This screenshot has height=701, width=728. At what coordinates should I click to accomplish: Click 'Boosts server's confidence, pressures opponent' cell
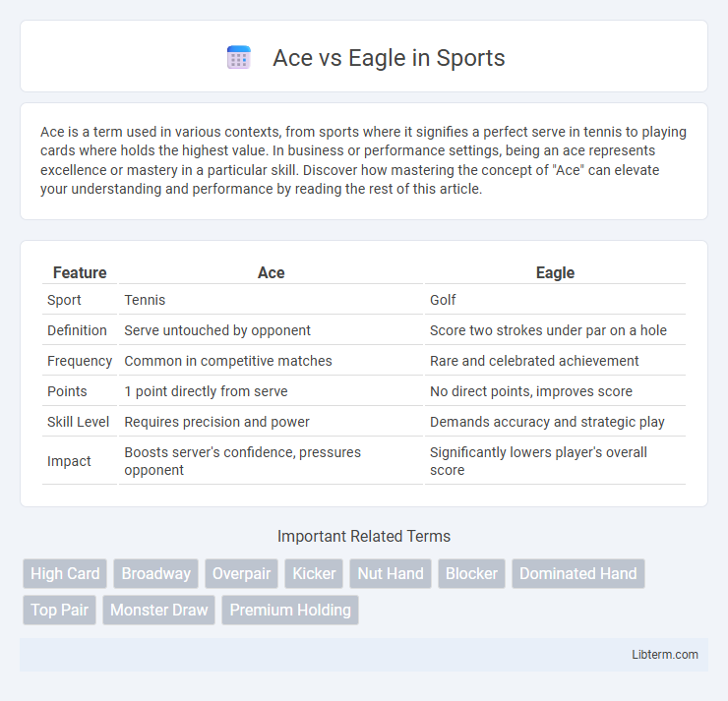click(272, 461)
